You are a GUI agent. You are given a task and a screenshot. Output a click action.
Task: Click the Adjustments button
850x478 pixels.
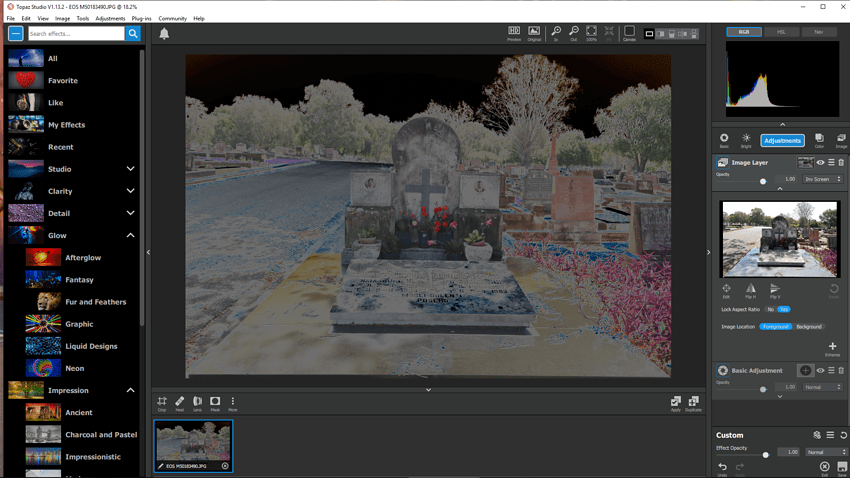pyautogui.click(x=782, y=141)
